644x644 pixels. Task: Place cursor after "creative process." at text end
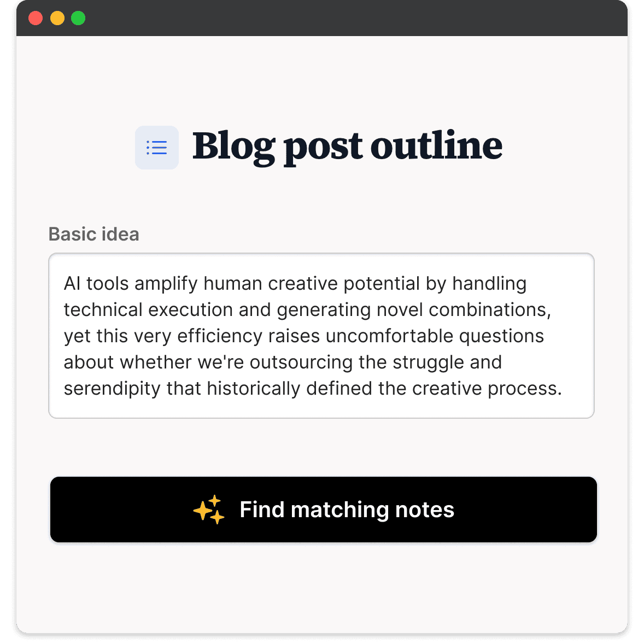tap(563, 388)
